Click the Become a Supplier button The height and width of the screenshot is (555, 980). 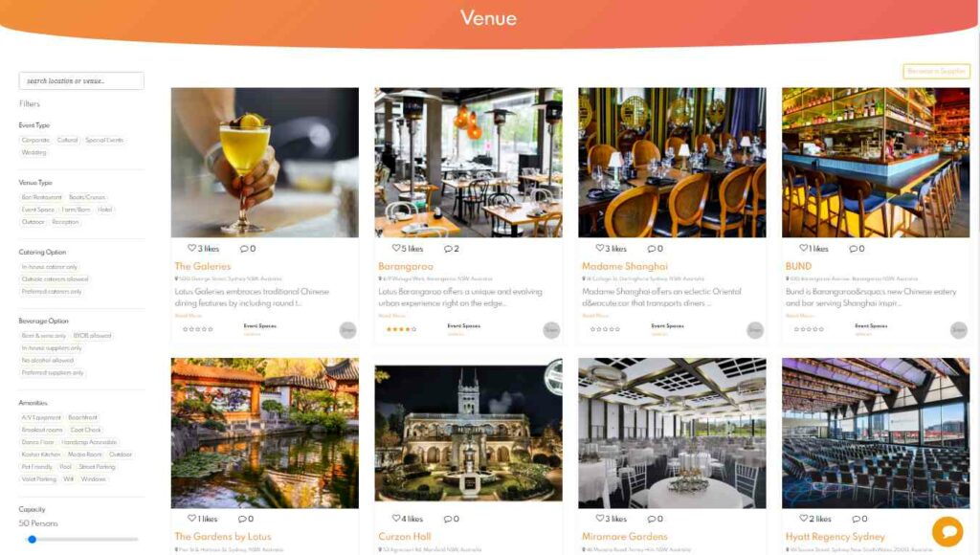pyautogui.click(x=936, y=71)
